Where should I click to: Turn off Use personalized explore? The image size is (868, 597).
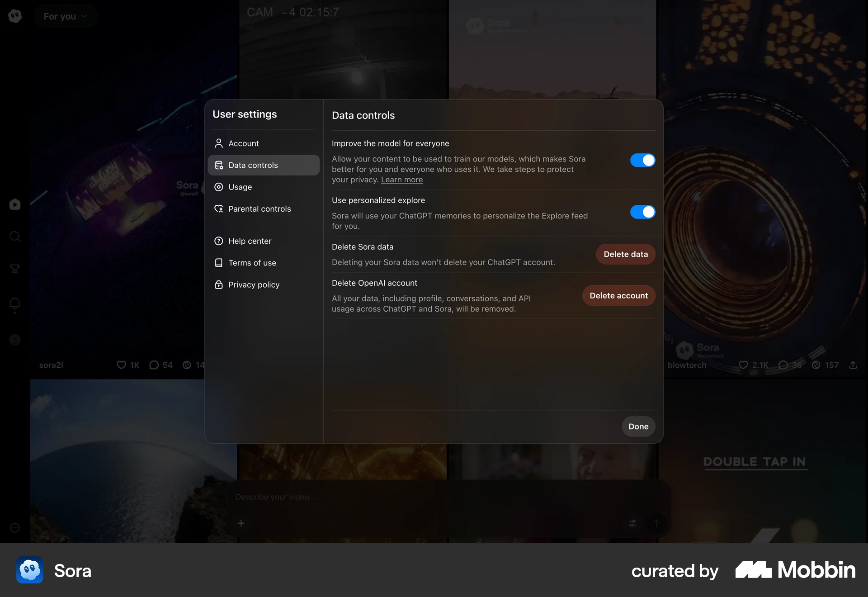pos(642,212)
